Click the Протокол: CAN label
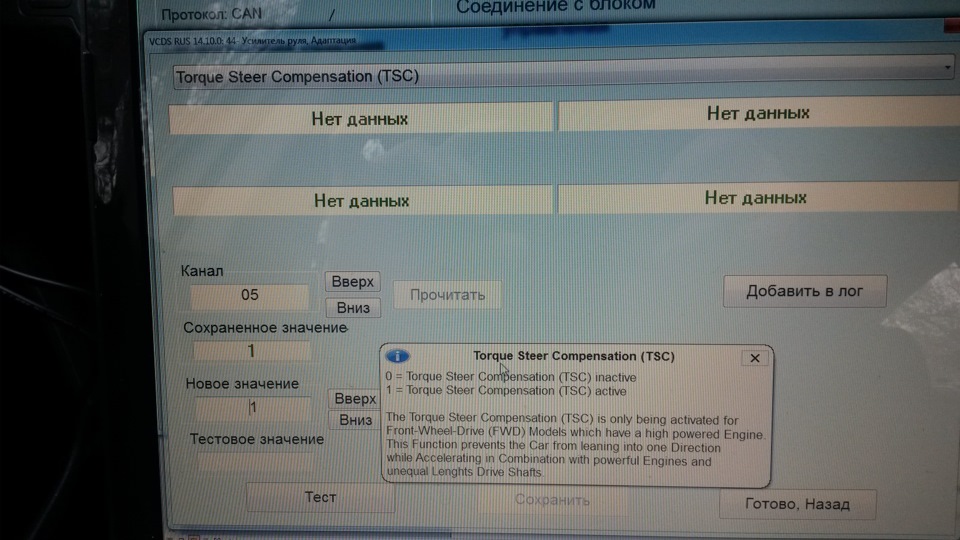 [x=212, y=14]
